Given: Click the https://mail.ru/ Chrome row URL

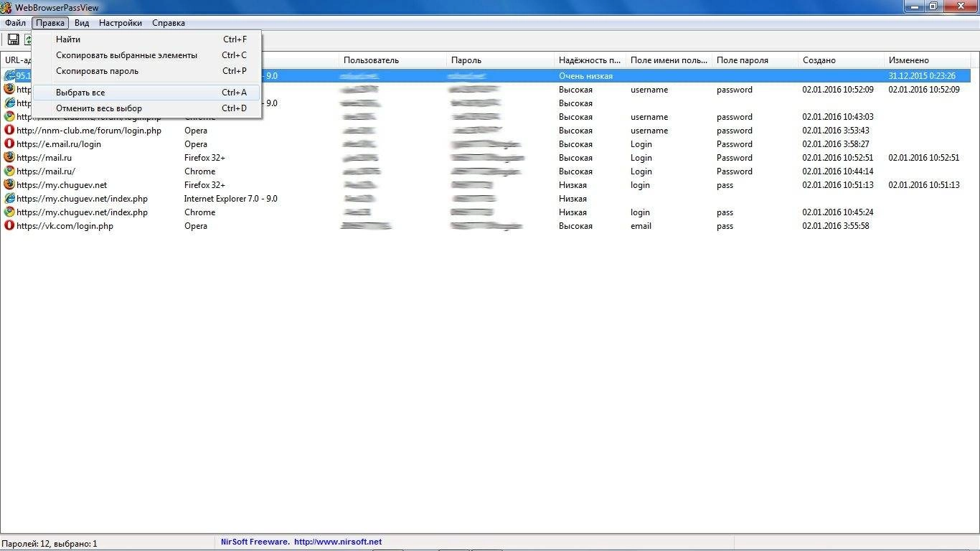Looking at the screenshot, I should pos(46,171).
